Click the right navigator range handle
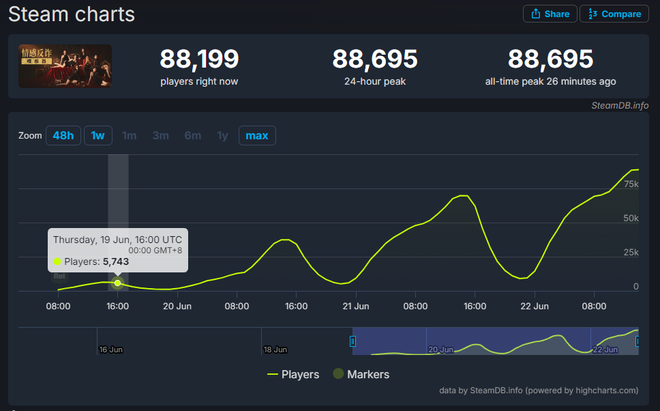 (x=637, y=341)
